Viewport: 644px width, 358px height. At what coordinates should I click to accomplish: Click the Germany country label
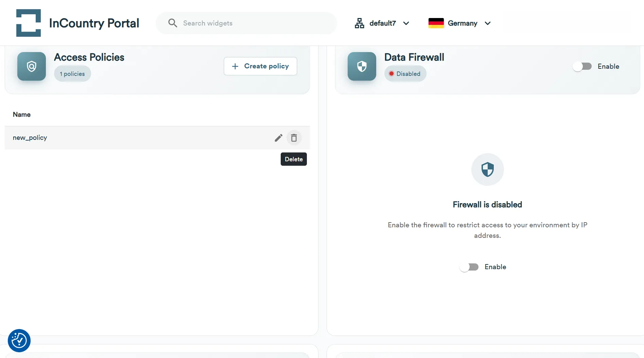point(463,23)
